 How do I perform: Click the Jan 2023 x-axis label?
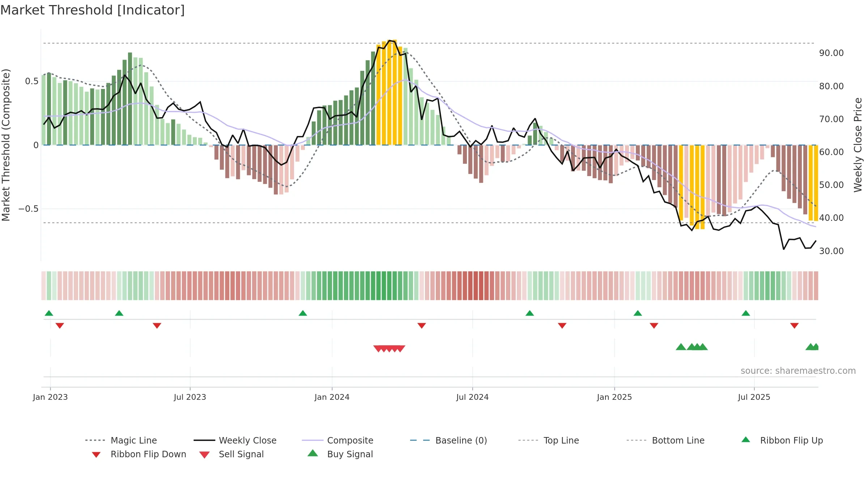pos(50,397)
